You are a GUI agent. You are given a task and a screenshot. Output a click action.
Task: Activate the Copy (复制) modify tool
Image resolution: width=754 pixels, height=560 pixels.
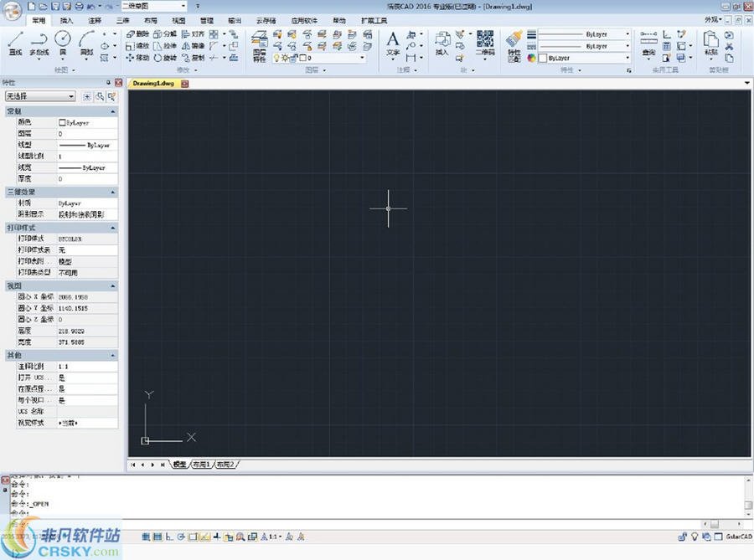[x=193, y=58]
